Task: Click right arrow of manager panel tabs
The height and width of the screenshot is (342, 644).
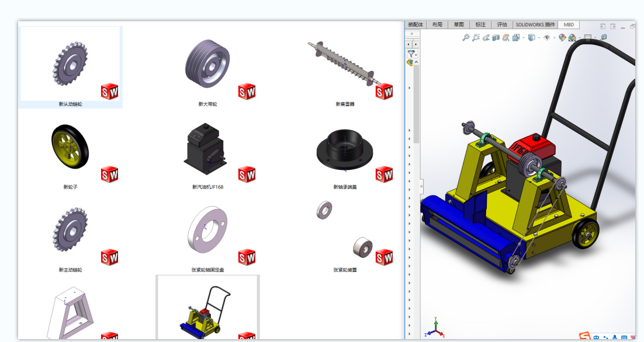Action: (x=416, y=44)
